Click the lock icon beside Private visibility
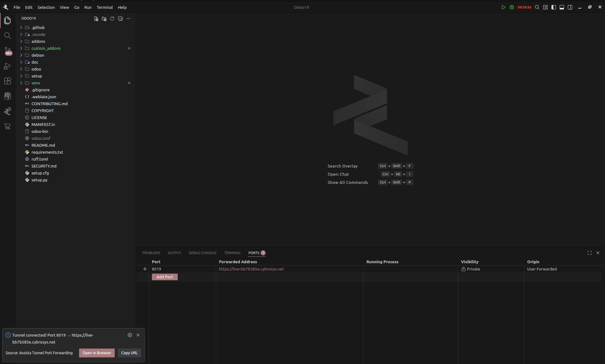 pos(464,269)
